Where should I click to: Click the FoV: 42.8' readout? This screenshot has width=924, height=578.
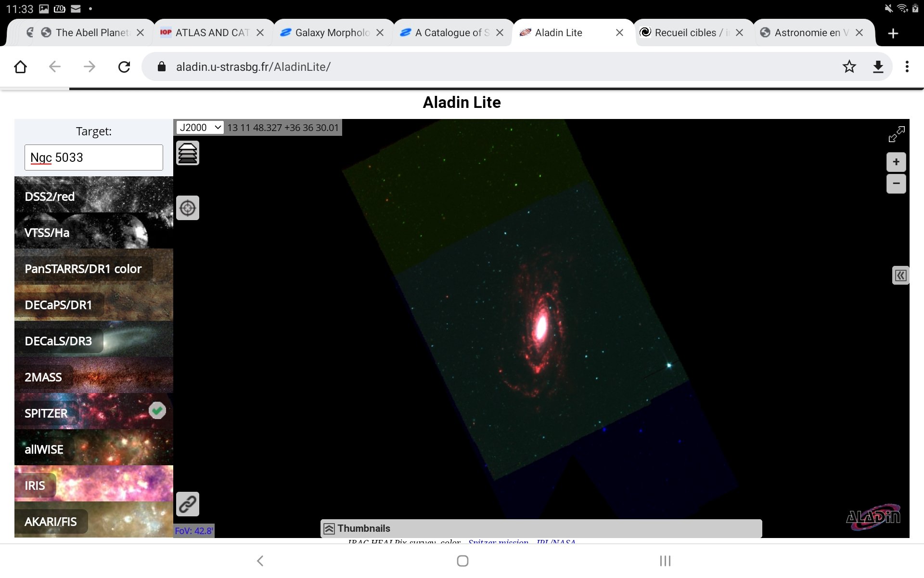[194, 531]
